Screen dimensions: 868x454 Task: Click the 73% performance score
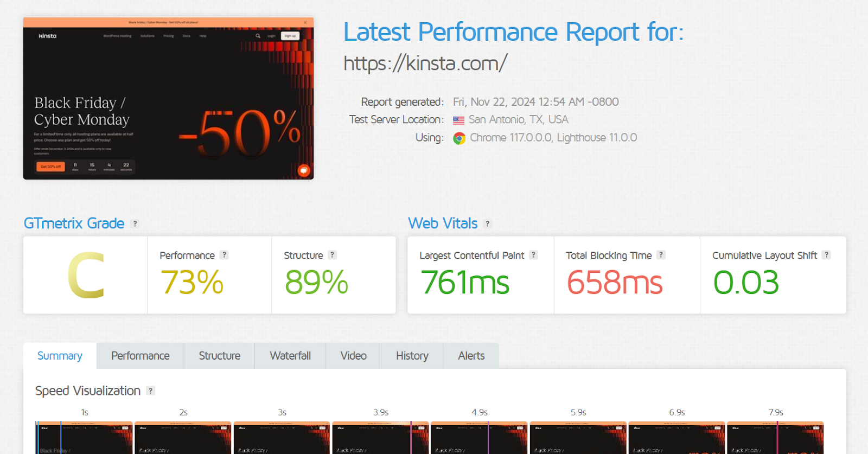(x=192, y=283)
